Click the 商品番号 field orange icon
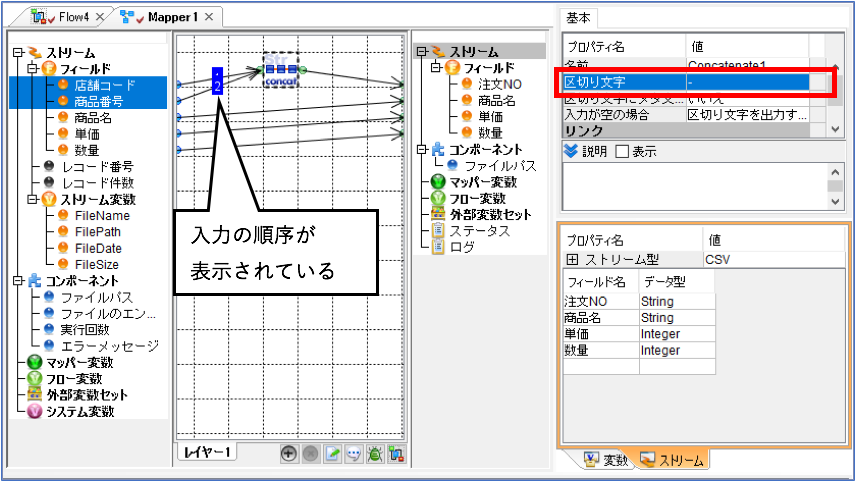The image size is (856, 482). click(x=63, y=101)
